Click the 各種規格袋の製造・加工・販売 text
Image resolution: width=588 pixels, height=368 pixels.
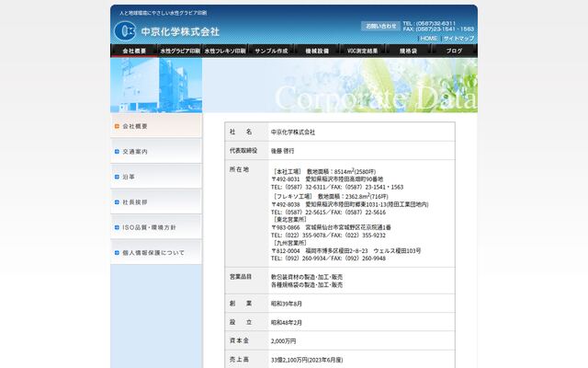[x=307, y=285]
